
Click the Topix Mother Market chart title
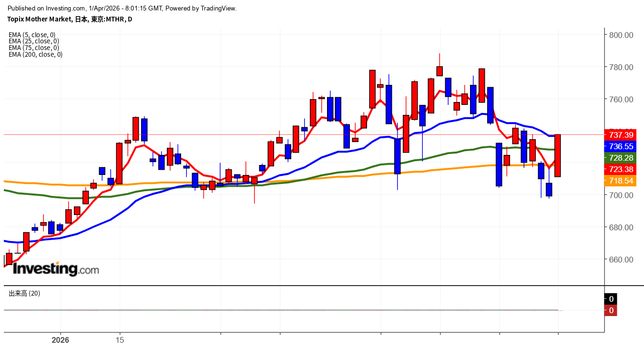pyautogui.click(x=70, y=20)
